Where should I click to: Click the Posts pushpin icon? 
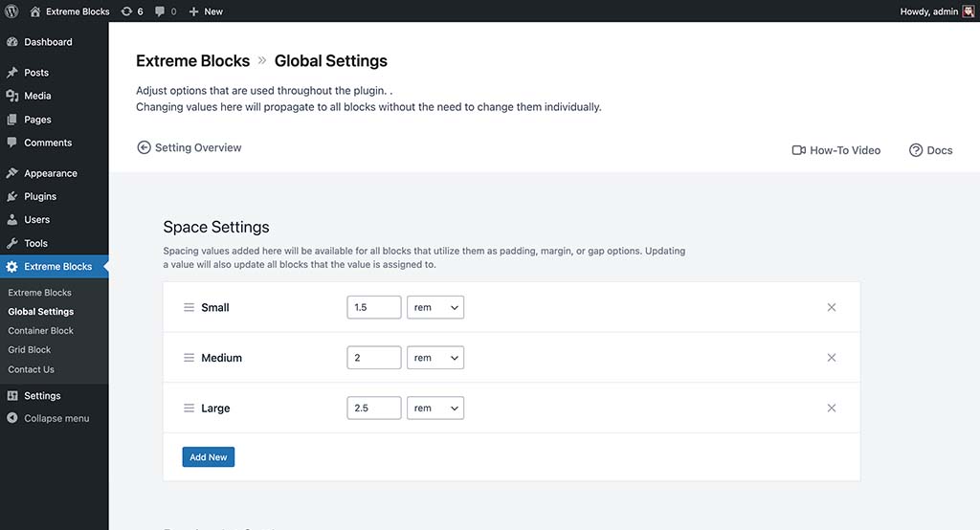(x=11, y=73)
